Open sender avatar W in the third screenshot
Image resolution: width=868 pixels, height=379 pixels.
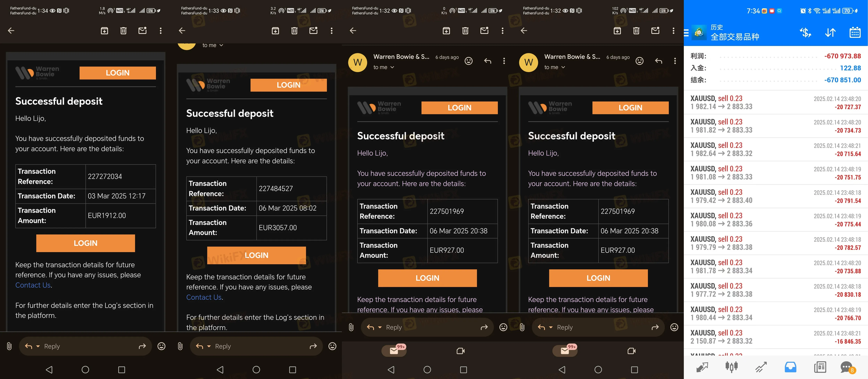pyautogui.click(x=357, y=62)
